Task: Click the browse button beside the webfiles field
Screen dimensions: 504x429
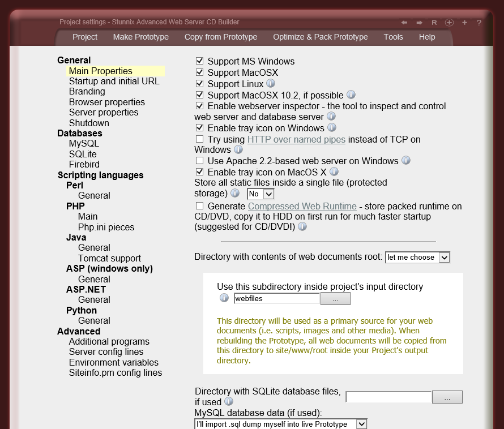Action: [335, 298]
